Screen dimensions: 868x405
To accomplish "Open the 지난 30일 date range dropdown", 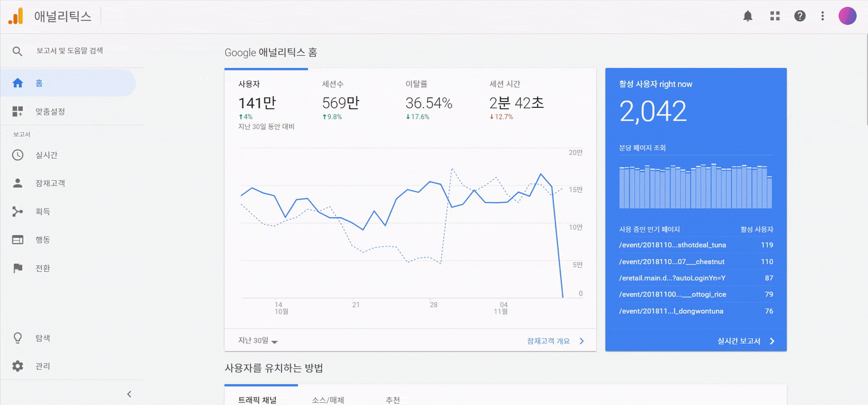I will 258,341.
